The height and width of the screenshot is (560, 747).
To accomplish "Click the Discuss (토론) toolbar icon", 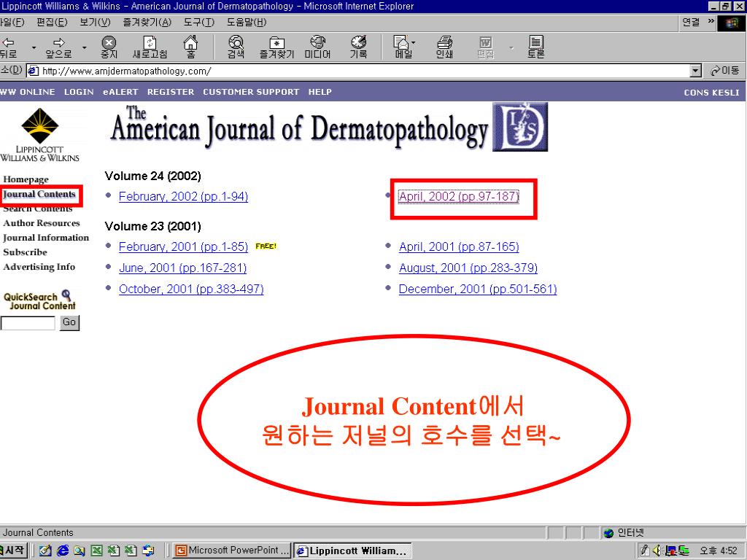I will click(536, 47).
